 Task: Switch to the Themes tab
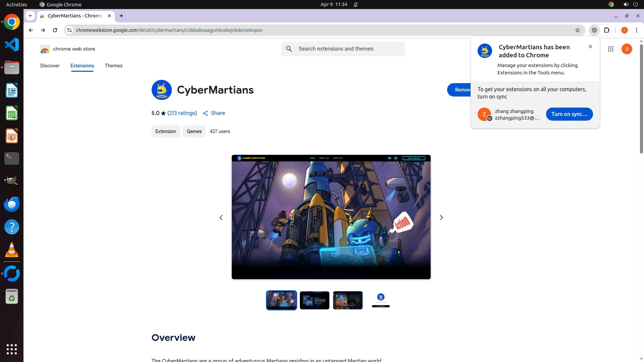[x=113, y=66]
